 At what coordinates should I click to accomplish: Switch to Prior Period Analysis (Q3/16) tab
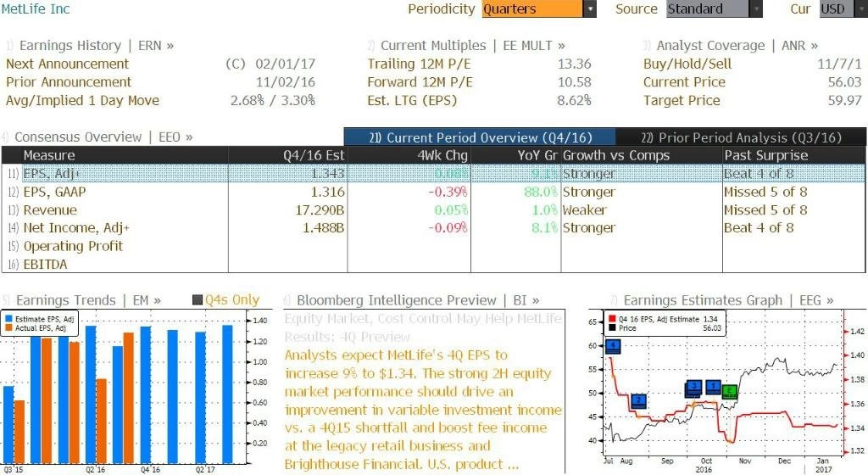click(x=741, y=137)
